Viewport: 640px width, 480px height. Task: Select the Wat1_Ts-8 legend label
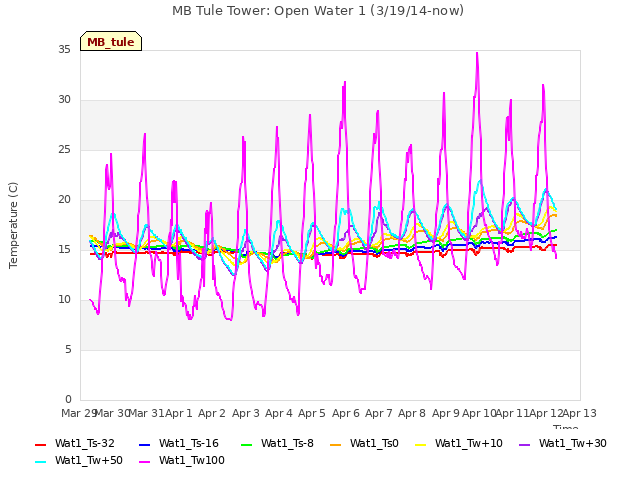[287, 443]
